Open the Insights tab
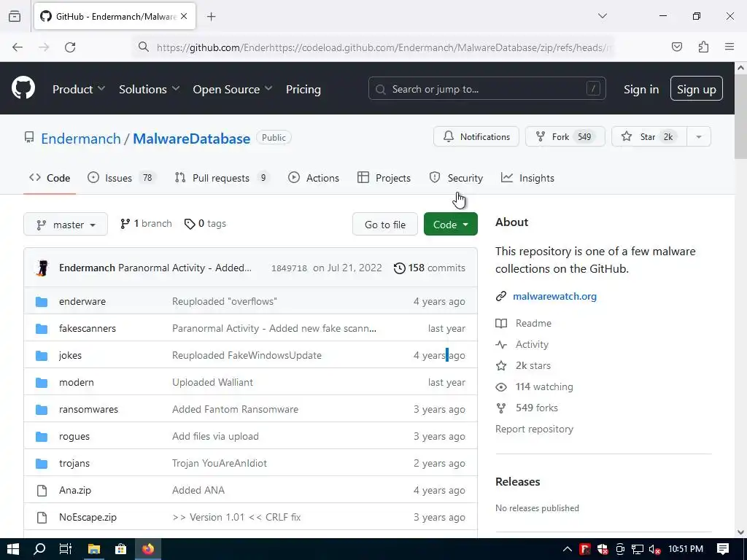 (x=528, y=178)
